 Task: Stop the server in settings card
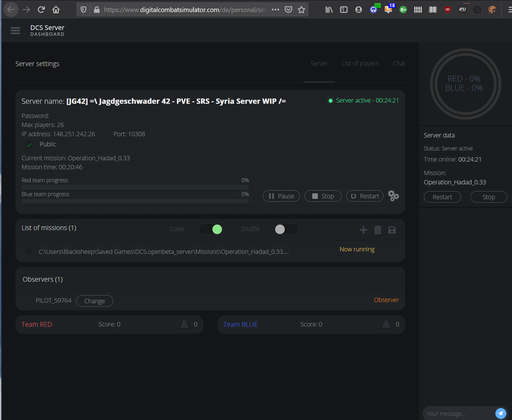[323, 196]
